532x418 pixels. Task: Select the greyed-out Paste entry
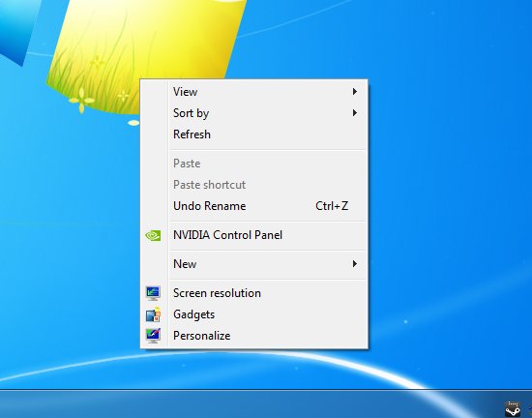pyautogui.click(x=253, y=164)
